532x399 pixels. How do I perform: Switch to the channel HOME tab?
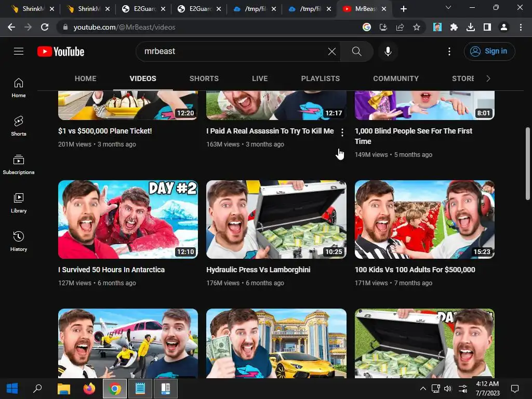pyautogui.click(x=86, y=78)
